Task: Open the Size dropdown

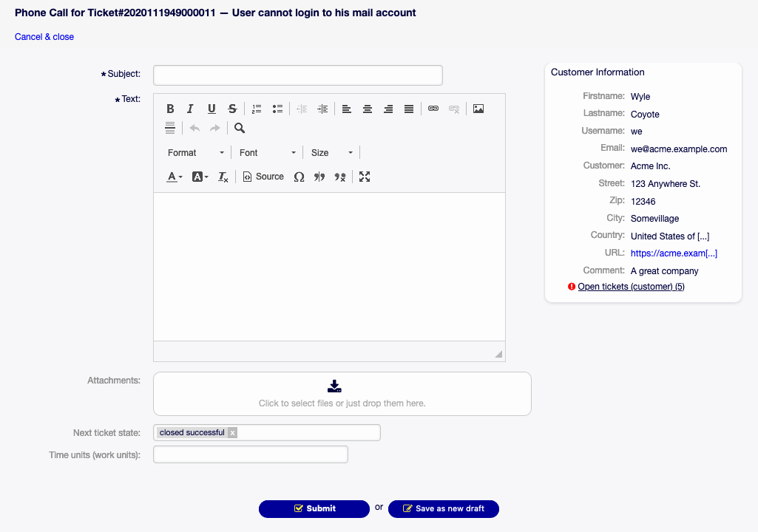Action: 332,152
